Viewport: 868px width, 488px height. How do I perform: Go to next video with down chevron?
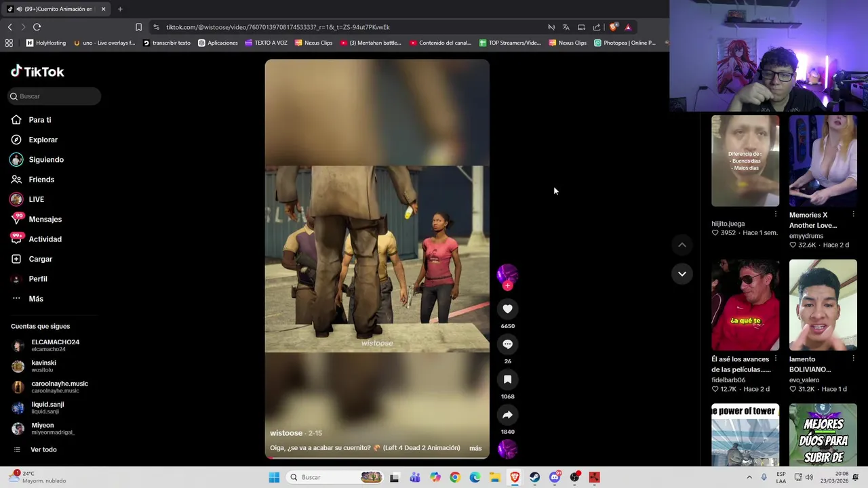coord(682,274)
